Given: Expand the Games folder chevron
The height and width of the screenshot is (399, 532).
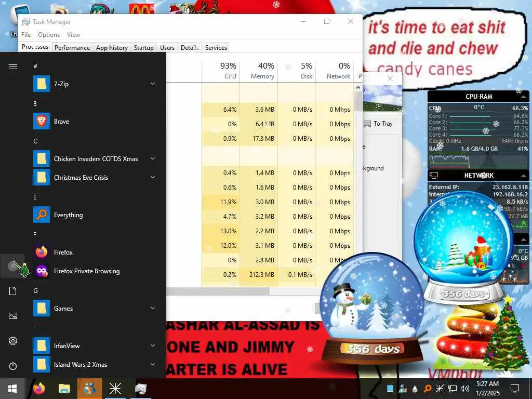Looking at the screenshot, I should pyautogui.click(x=153, y=308).
